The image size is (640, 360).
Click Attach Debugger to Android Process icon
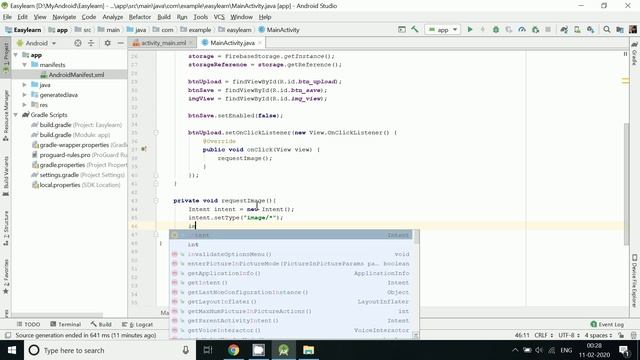535,29
